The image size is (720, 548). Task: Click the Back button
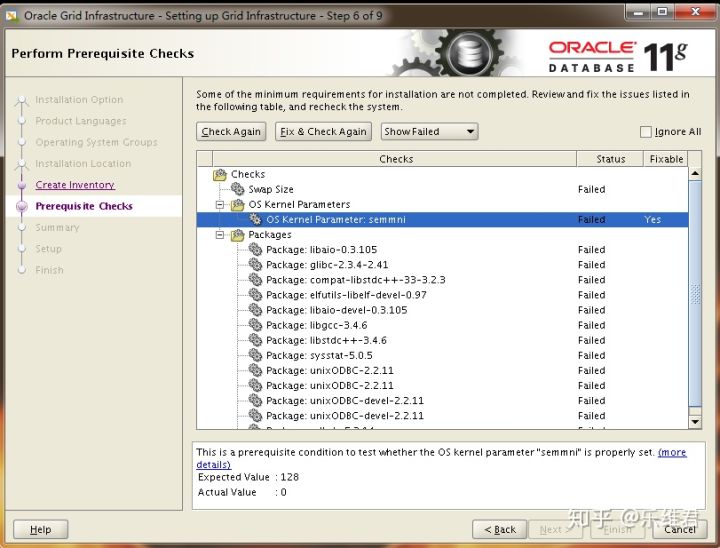[x=499, y=529]
